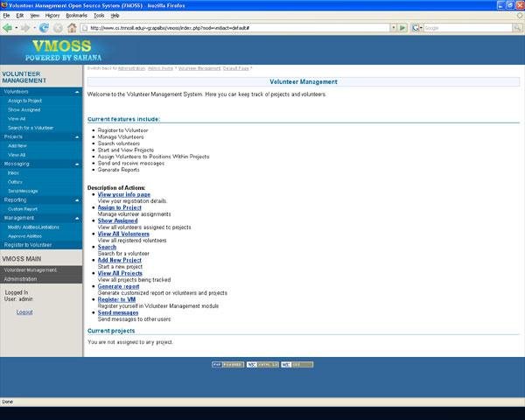Viewport: 525px width, 420px height.
Task: Click the Stop loading icon
Action: click(58, 28)
